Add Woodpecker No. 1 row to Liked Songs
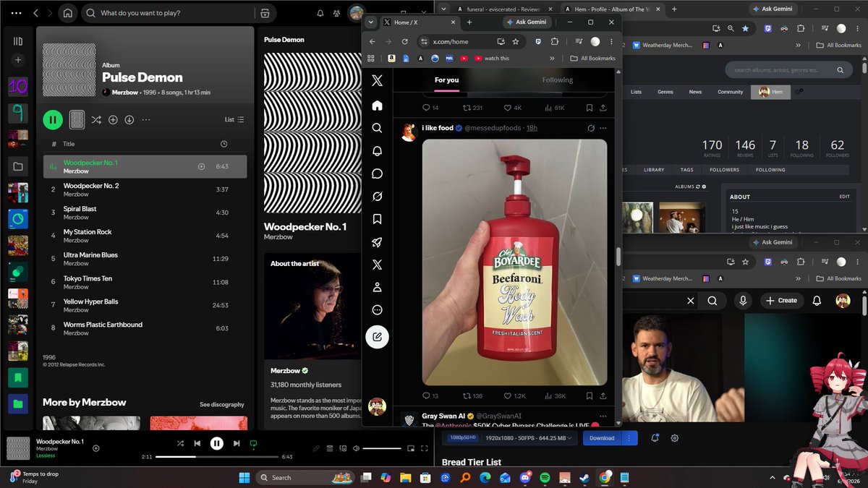Viewport: 868px width, 488px height. coord(201,166)
